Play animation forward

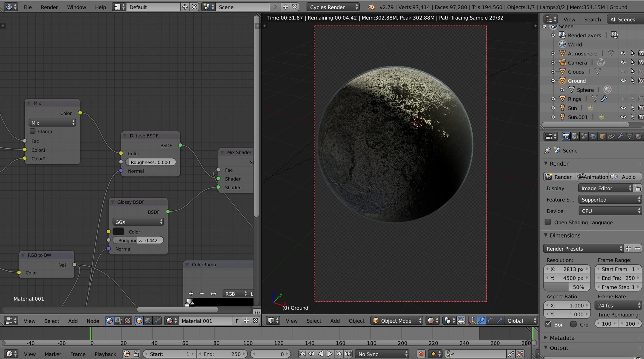click(329, 354)
